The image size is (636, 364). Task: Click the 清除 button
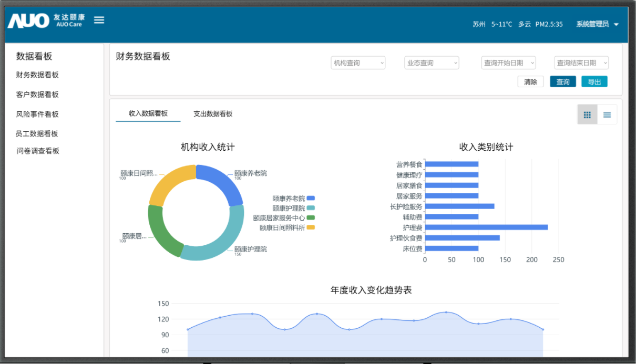click(x=531, y=82)
